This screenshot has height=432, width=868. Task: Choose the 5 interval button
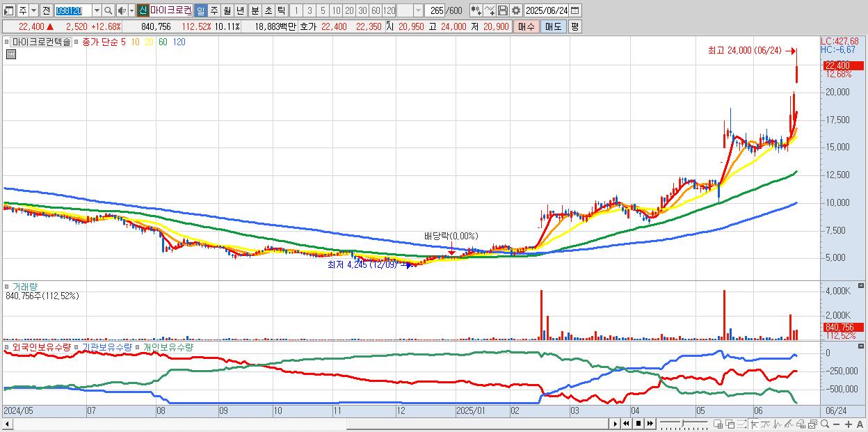click(x=323, y=10)
